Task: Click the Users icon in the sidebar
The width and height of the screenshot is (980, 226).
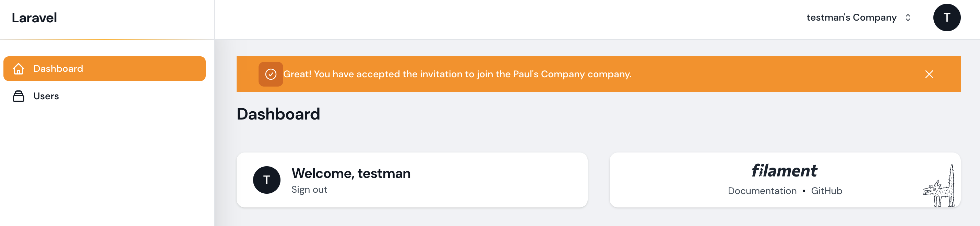Action: [x=18, y=97]
